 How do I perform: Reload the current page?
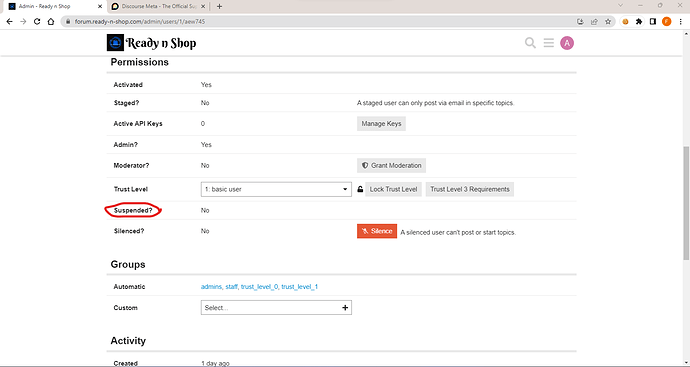(37, 21)
